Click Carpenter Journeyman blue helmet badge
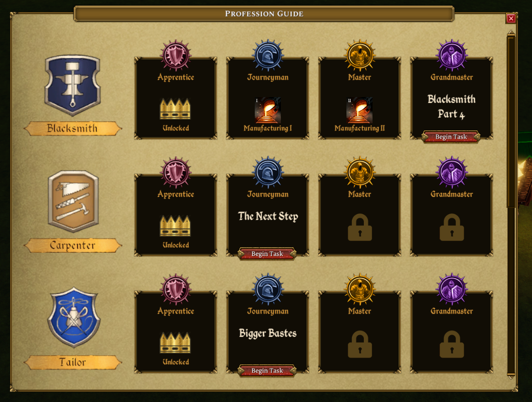 268,172
